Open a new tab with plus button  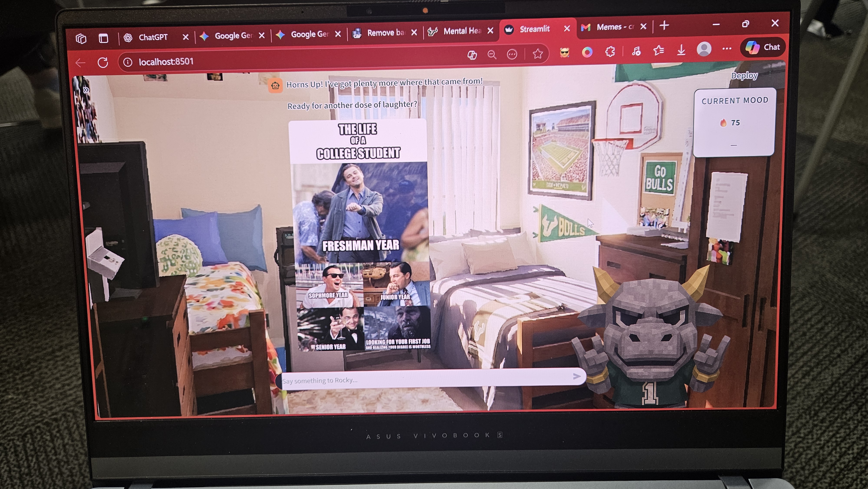point(664,26)
